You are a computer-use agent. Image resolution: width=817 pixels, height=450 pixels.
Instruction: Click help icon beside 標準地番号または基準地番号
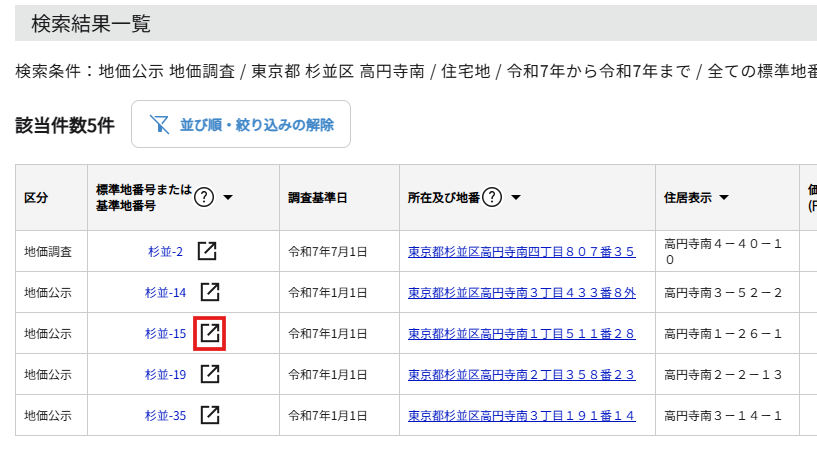(x=204, y=197)
